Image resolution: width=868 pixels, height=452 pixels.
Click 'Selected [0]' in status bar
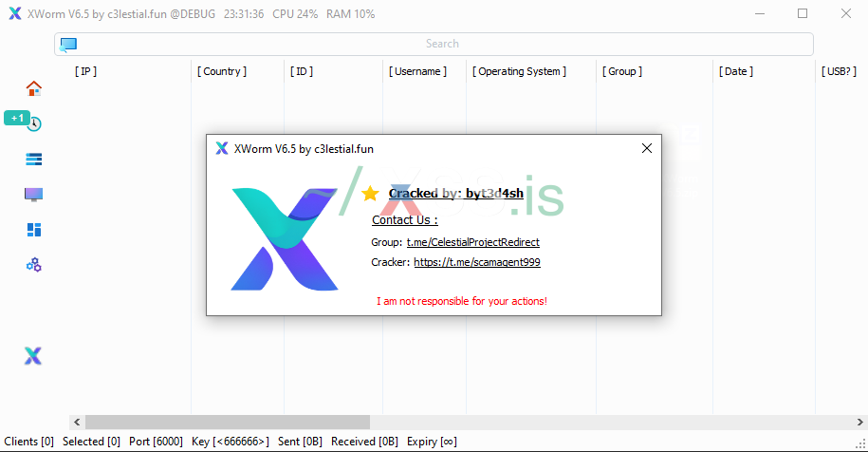coord(91,442)
